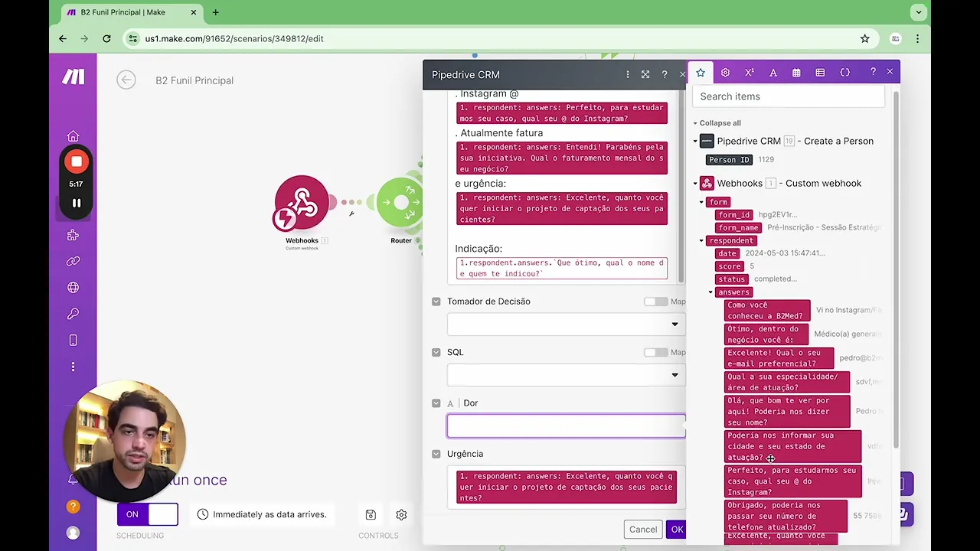Toggle Map switch for Tomador de Decisão

pyautogui.click(x=655, y=302)
